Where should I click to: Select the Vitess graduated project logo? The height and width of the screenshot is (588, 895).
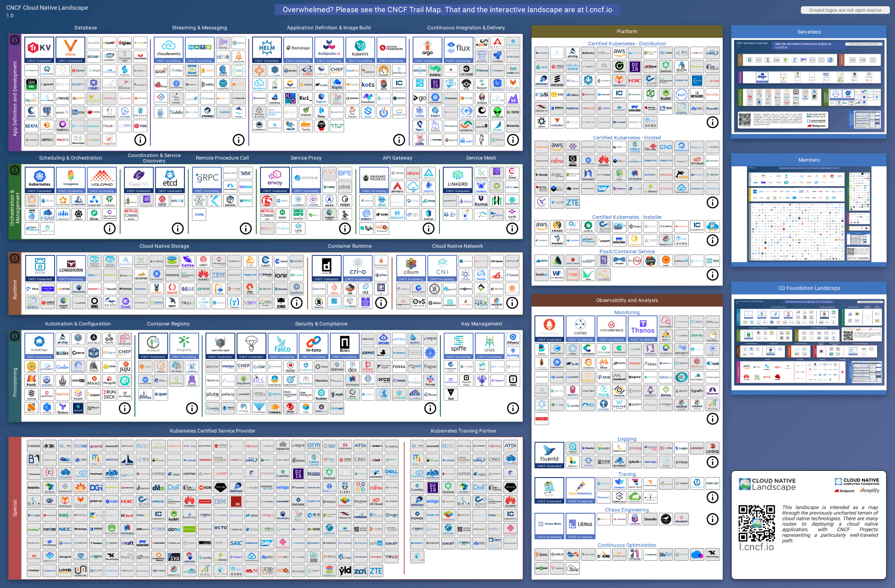pyautogui.click(x=70, y=50)
